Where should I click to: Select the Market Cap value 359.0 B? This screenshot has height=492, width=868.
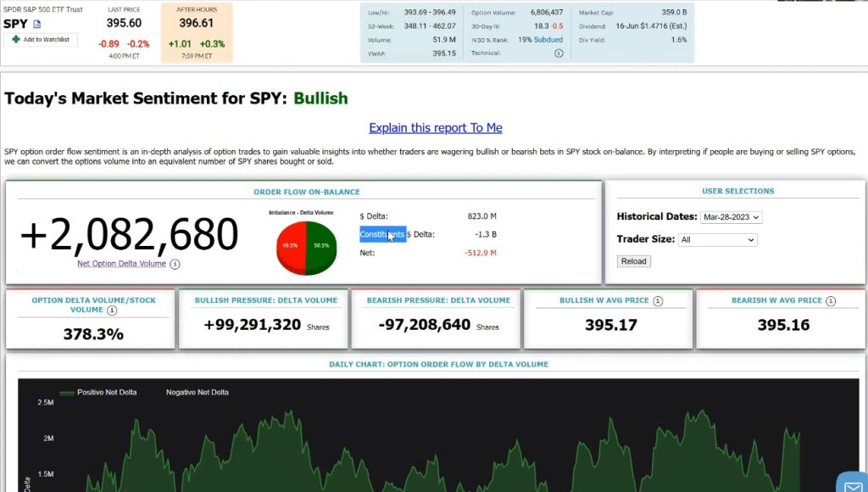tap(674, 12)
